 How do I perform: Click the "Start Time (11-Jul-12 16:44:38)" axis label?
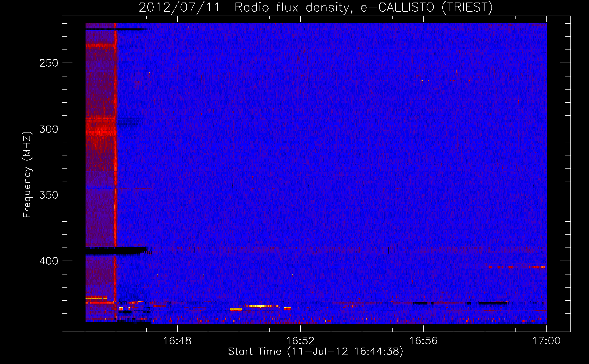[x=316, y=352]
